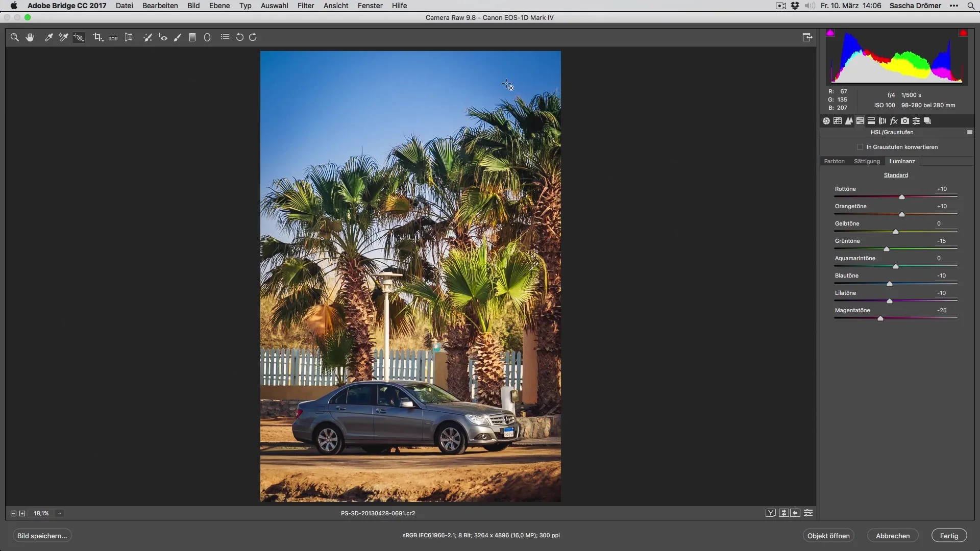
Task: Rotate image clockwise
Action: (x=253, y=37)
